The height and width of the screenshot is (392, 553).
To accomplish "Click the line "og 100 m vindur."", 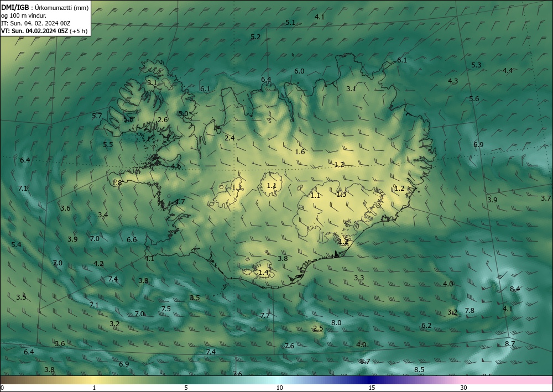I will coord(24,15).
